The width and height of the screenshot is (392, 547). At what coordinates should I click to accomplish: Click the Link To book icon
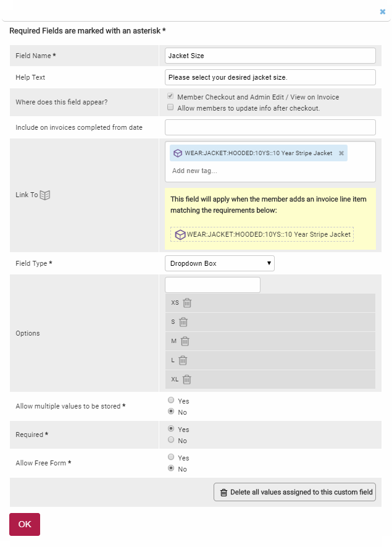45,195
